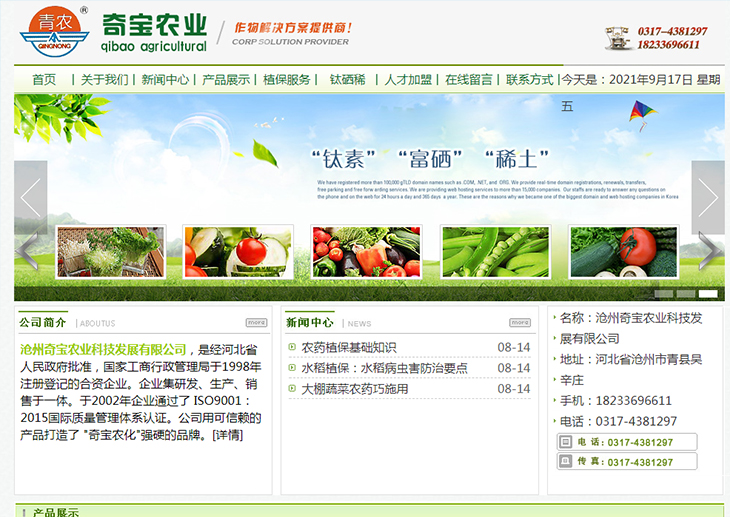Open news 大棚蔬菜农药巧施用

[x=355, y=389]
